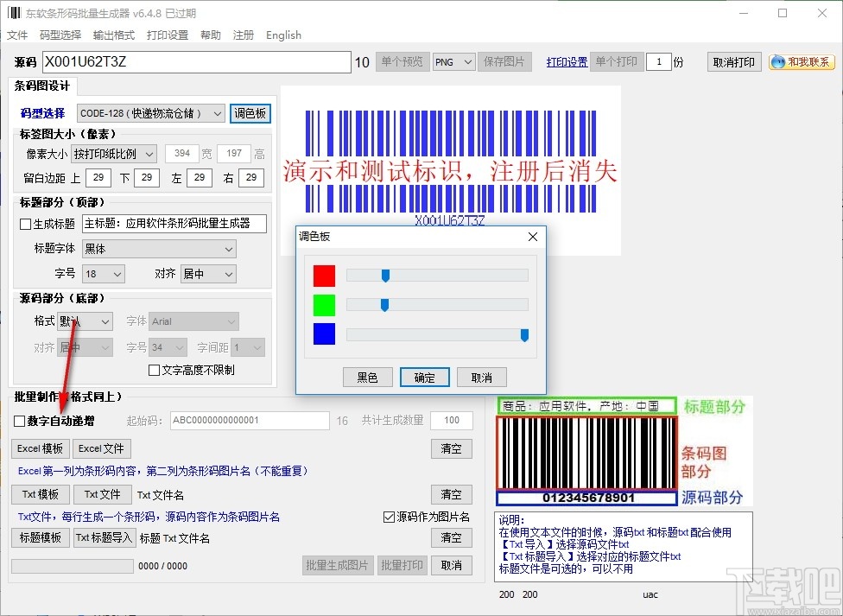
Task: Click the blue color swatch in palette
Action: click(x=323, y=334)
